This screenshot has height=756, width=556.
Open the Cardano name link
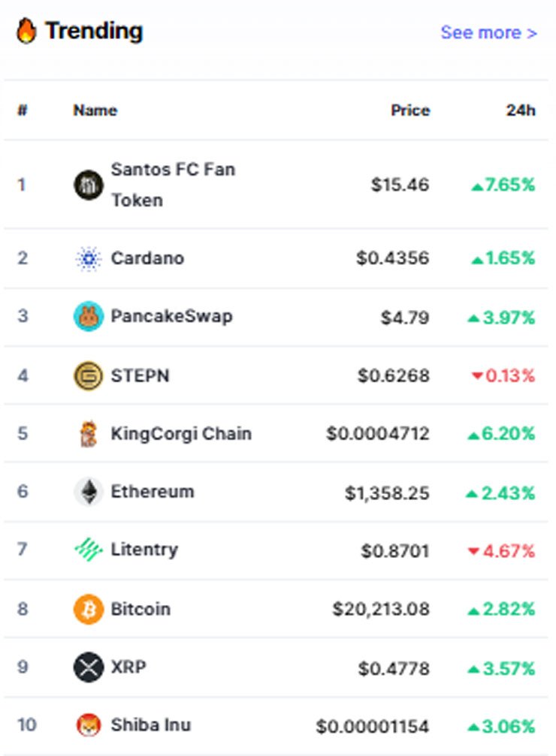(x=147, y=258)
